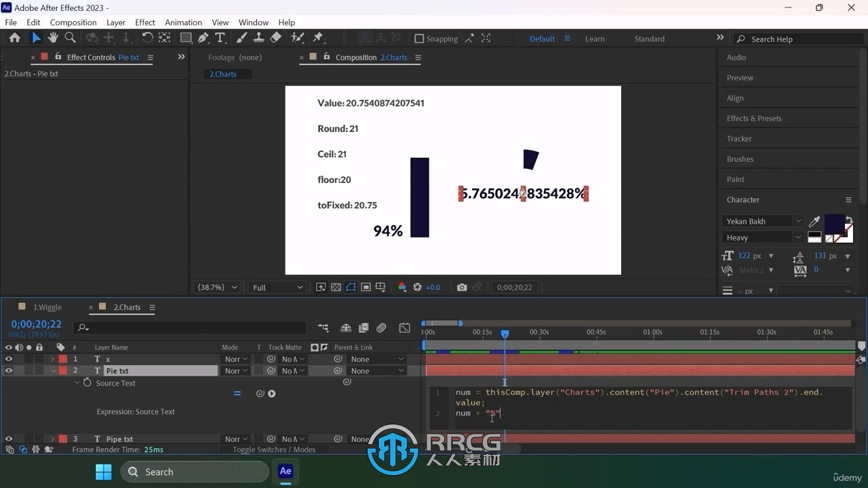Toggle Source Text stopwatch
This screenshot has height=488, width=868.
pos(87,383)
